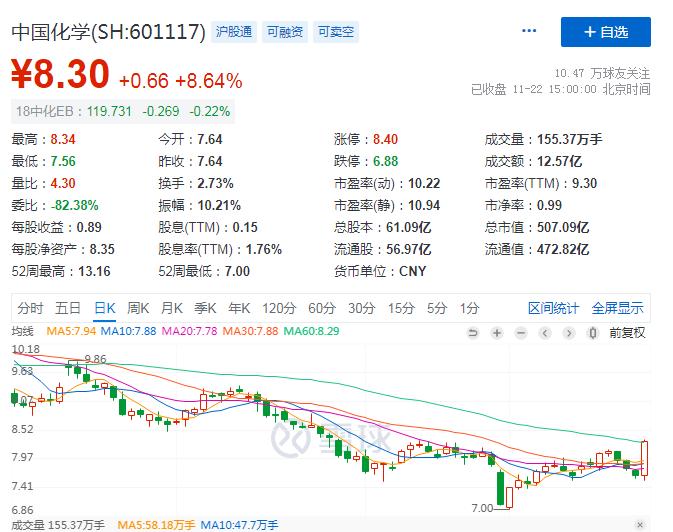Switch to 分时 chart tab
Image resolution: width=673 pixels, height=532 pixels.
click(x=30, y=308)
